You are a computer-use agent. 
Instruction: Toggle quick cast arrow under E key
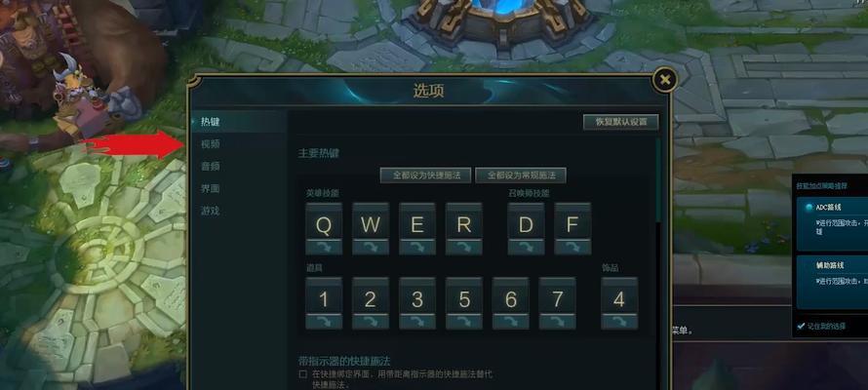pos(417,248)
